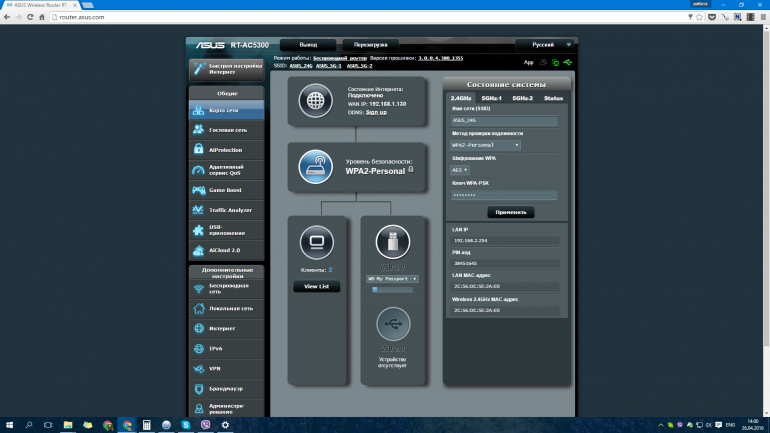Open WPA encryption dropdown AES
Viewport: 770px width, 433px height.
460,170
